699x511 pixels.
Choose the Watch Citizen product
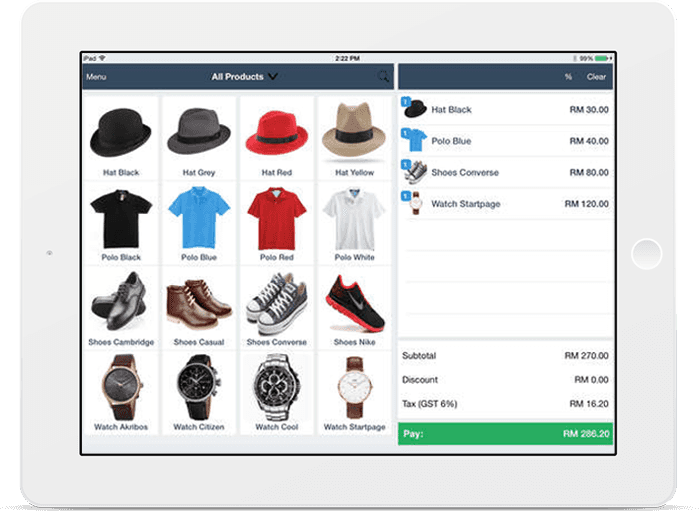pyautogui.click(x=199, y=392)
